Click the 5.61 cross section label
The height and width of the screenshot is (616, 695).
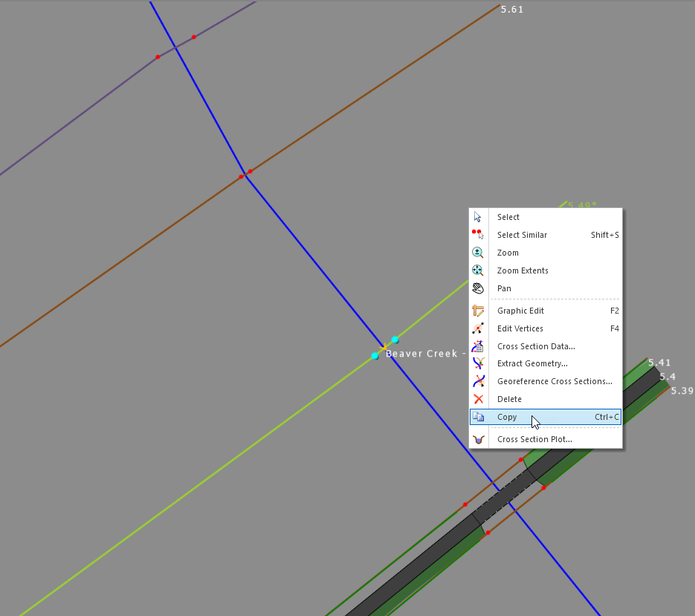coord(512,10)
